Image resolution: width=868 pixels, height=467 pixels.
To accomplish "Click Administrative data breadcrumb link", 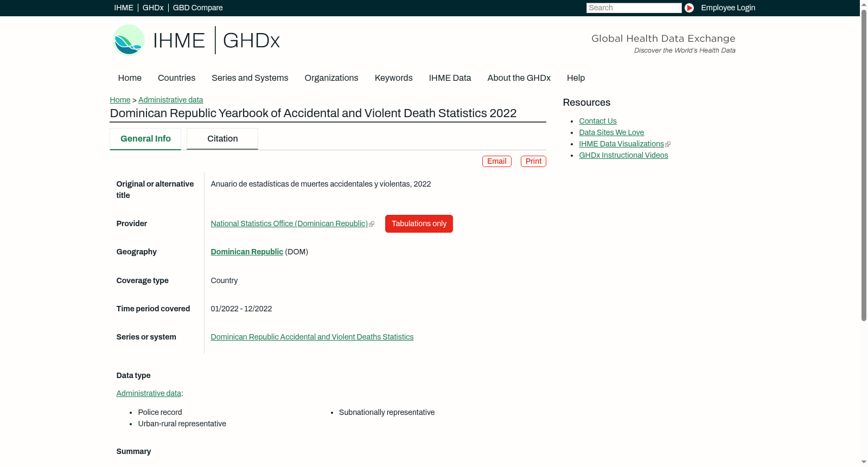I will point(170,100).
